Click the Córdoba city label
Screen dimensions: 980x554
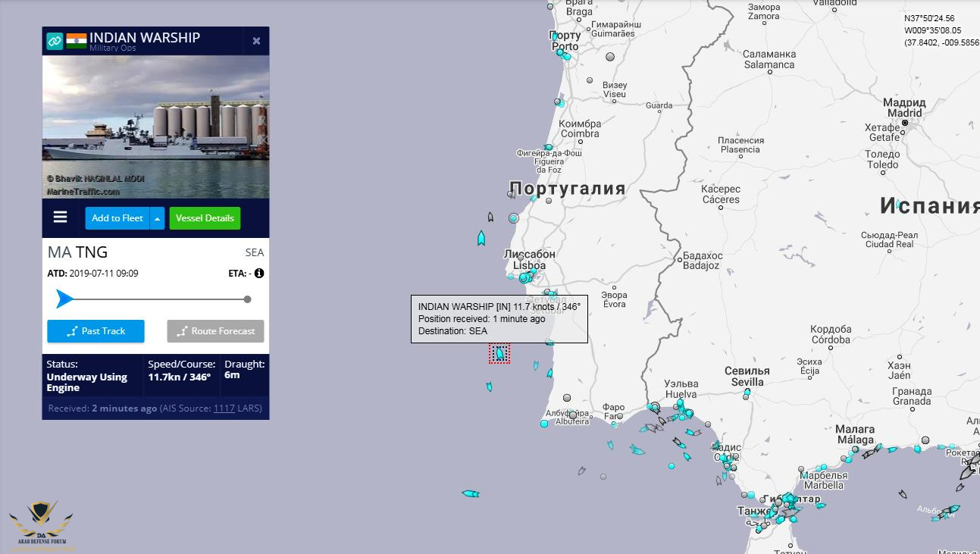click(831, 340)
